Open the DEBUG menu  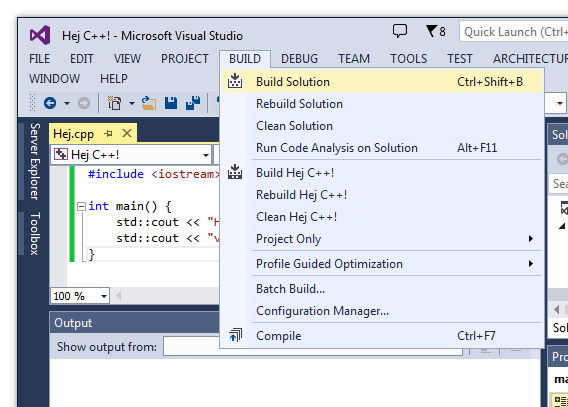299,59
